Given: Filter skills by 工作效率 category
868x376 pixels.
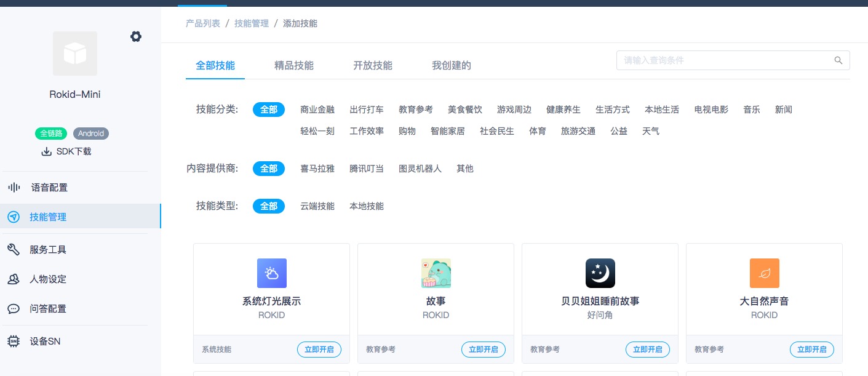Looking at the screenshot, I should pyautogui.click(x=367, y=131).
